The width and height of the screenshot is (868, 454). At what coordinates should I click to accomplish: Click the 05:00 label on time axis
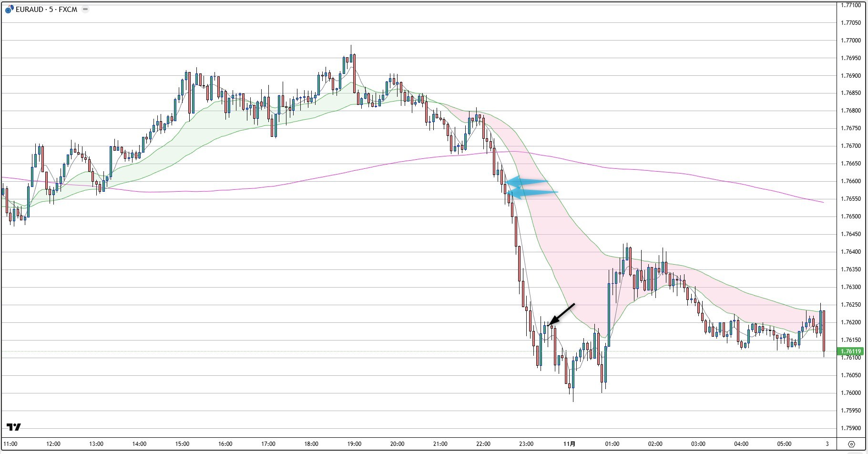[784, 444]
